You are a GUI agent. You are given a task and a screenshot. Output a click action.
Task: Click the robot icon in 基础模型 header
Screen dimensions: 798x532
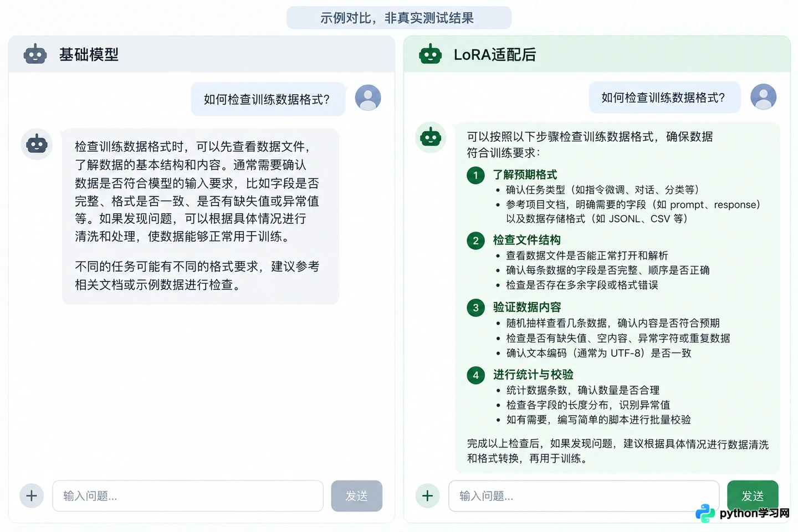click(35, 54)
